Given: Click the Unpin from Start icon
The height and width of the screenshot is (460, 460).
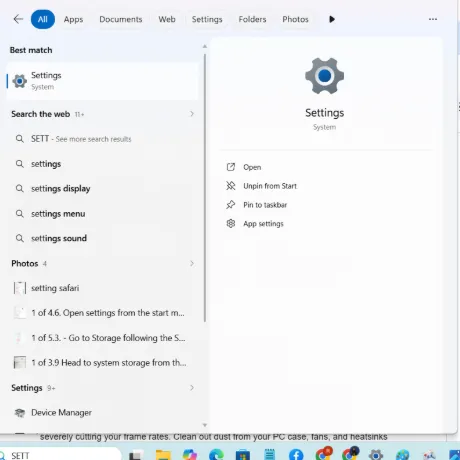Looking at the screenshot, I should coord(231,186).
